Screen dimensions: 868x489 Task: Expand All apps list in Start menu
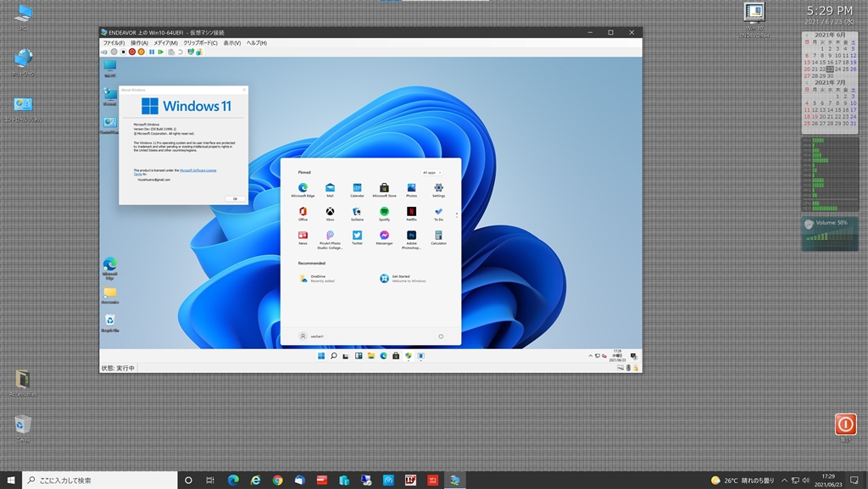(x=432, y=172)
